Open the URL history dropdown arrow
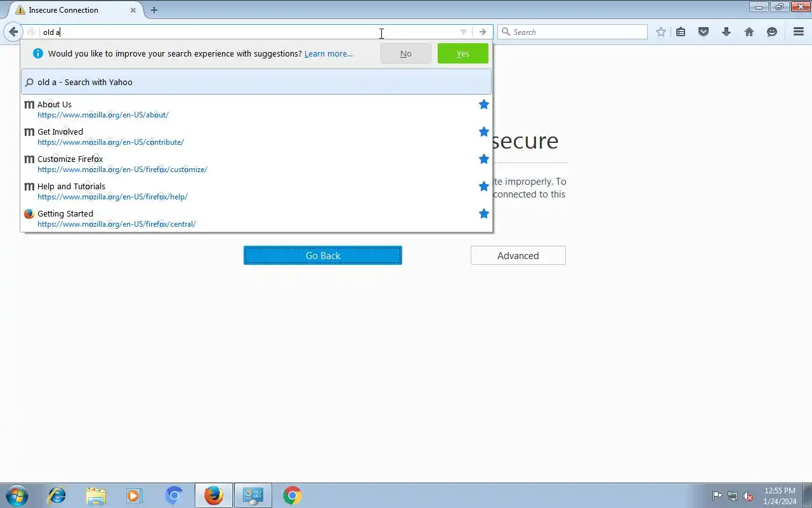812x508 pixels. (463, 32)
